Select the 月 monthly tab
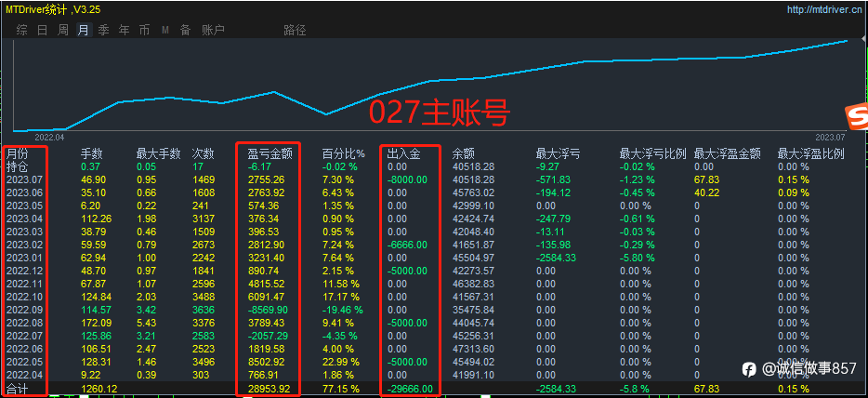 [x=83, y=30]
